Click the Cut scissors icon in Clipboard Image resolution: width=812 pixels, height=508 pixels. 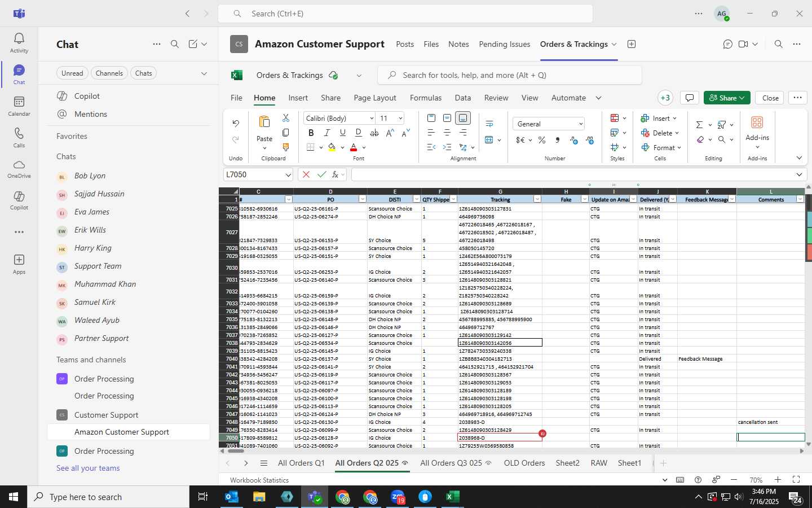[x=285, y=118]
